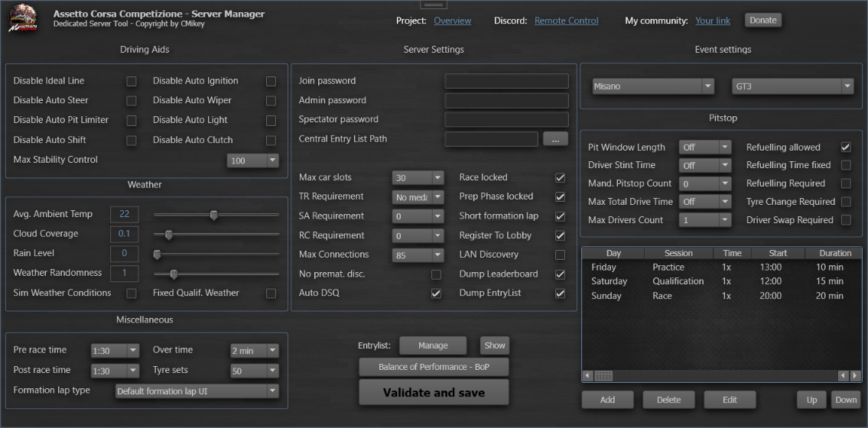Expand the GT3 car class dropdown
This screenshot has width=868, height=428.
[792, 86]
